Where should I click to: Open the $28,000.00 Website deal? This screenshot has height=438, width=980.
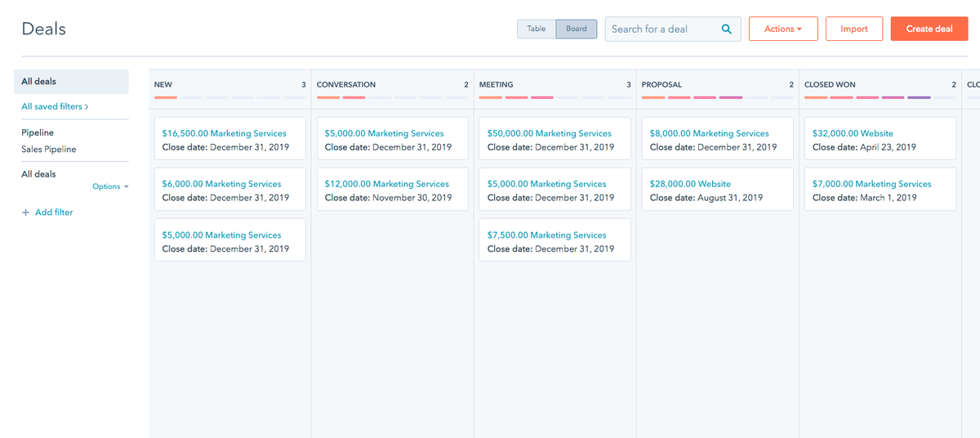[690, 184]
